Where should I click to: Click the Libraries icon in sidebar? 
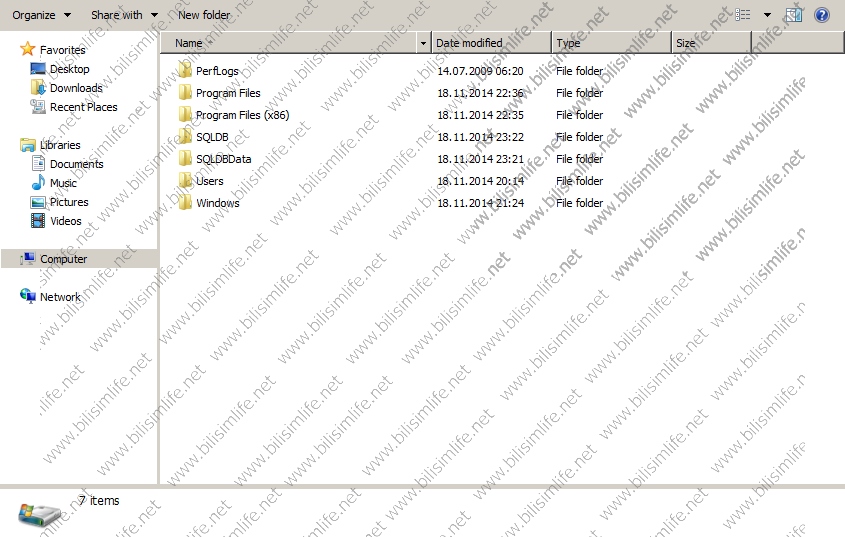point(27,144)
